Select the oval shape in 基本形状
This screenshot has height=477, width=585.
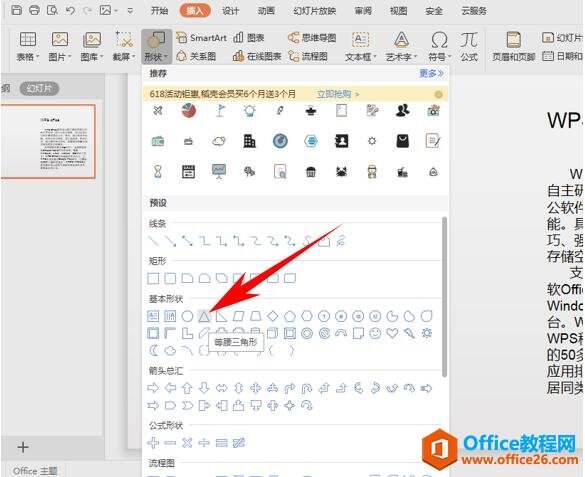coord(187,316)
